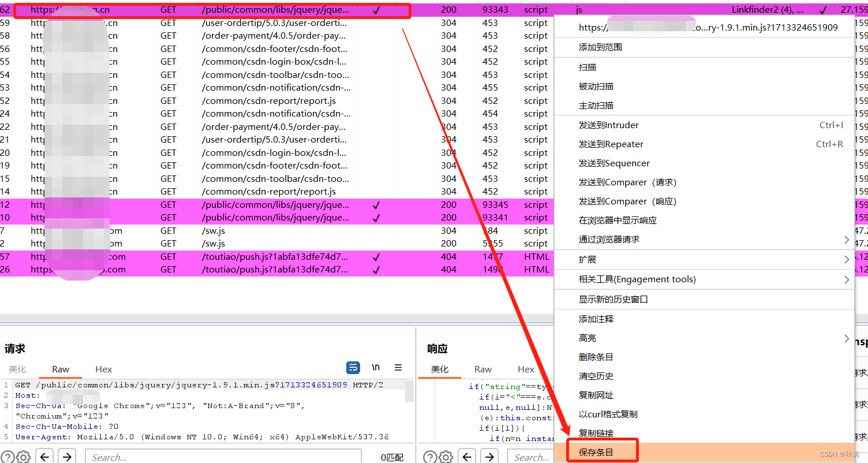
Task: Select history row 56 csdn-footer request
Action: pos(277,49)
